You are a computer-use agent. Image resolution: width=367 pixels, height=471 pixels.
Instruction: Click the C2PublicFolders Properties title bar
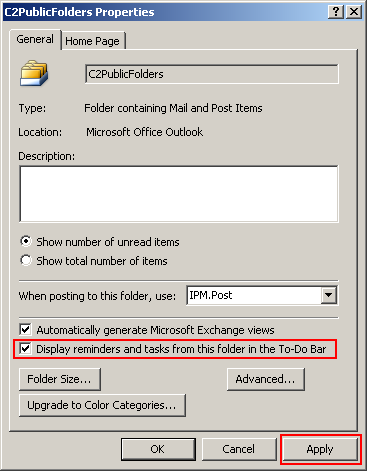coord(165,12)
